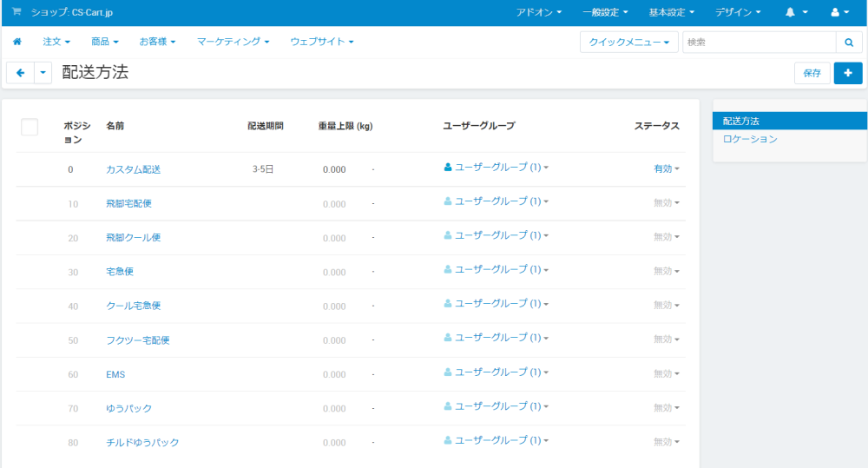Focus the 検索 search field
This screenshot has height=468, width=868.
759,42
